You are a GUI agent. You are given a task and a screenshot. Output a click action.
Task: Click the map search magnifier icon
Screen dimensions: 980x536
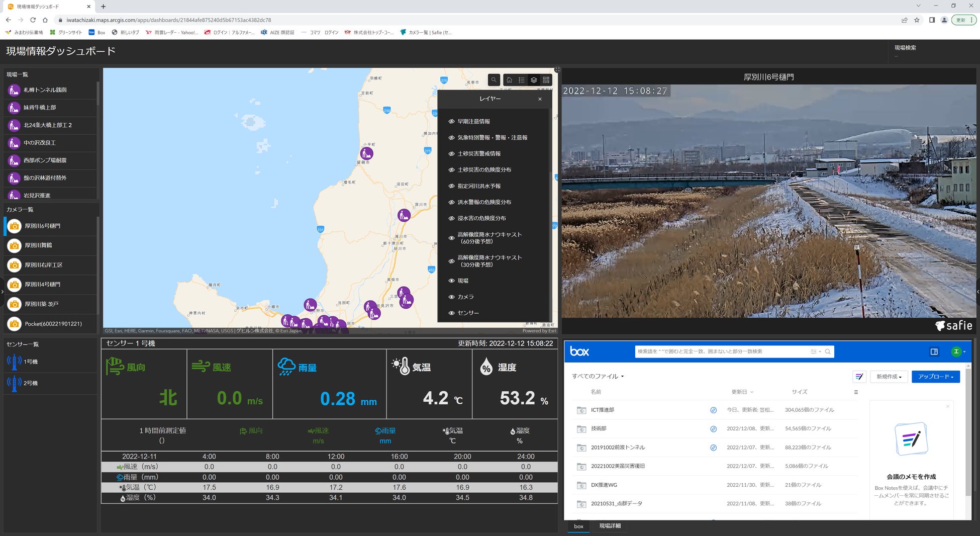pos(494,80)
